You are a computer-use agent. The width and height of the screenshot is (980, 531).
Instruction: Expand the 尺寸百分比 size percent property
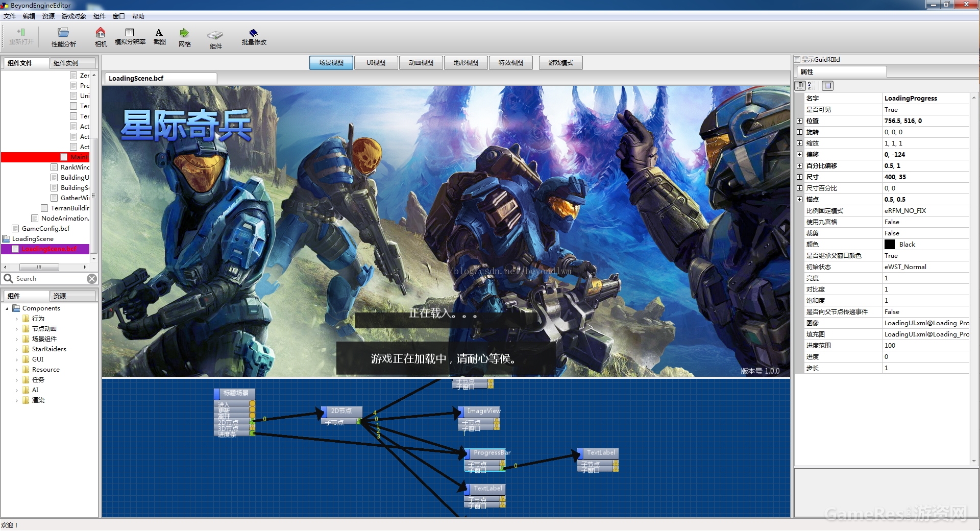pyautogui.click(x=799, y=188)
